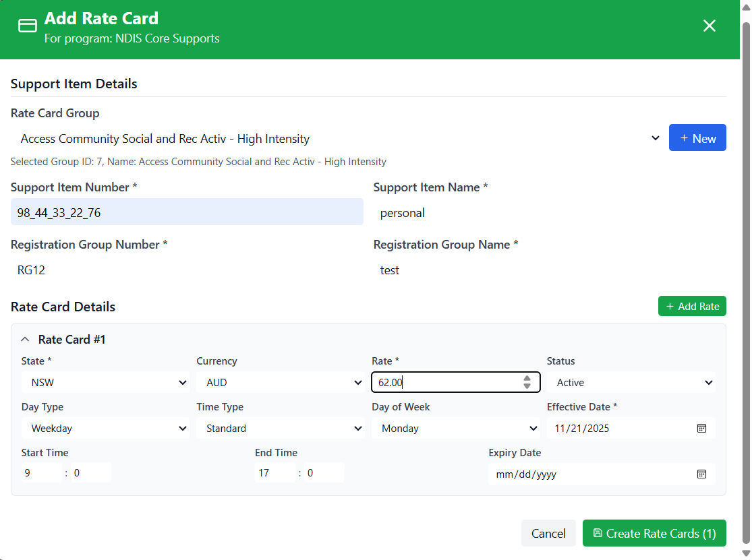Open the State dropdown showing NSW
Image resolution: width=752 pixels, height=560 pixels.
click(105, 382)
